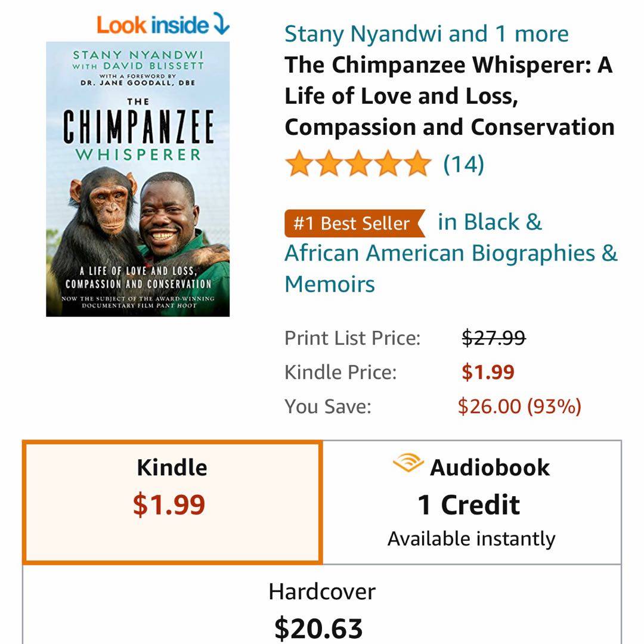
Task: Switch to the Audiobook format
Action: click(x=472, y=502)
